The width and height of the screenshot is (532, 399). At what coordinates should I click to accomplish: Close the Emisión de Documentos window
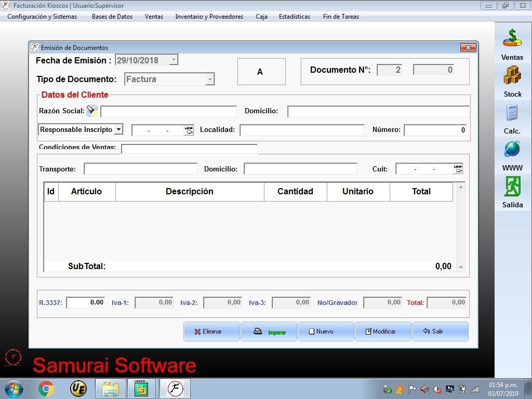(468, 47)
